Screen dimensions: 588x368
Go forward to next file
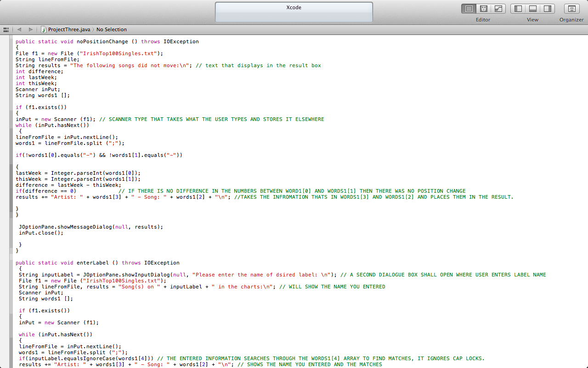click(31, 29)
